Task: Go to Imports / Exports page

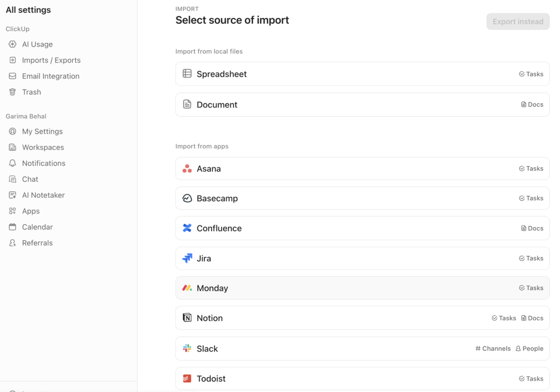Action: pyautogui.click(x=51, y=60)
